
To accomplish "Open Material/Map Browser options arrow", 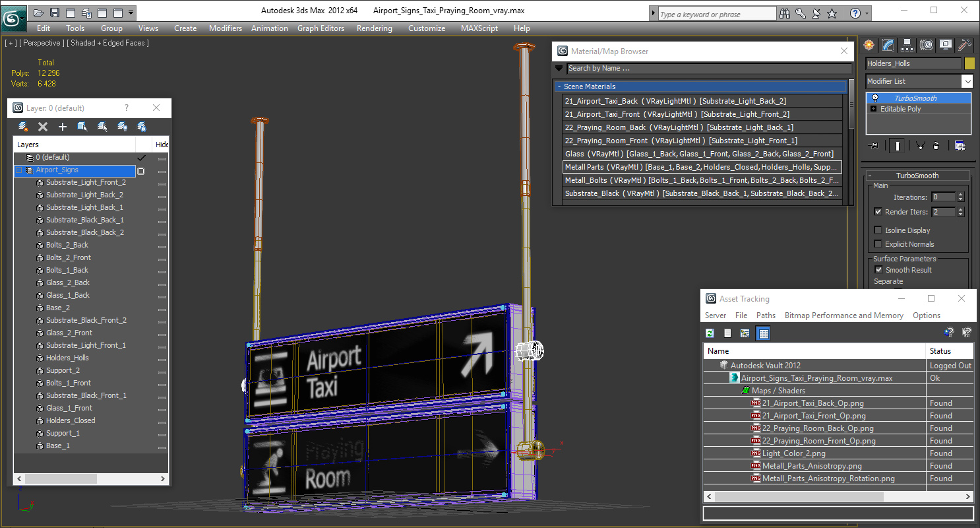I will pyautogui.click(x=559, y=68).
